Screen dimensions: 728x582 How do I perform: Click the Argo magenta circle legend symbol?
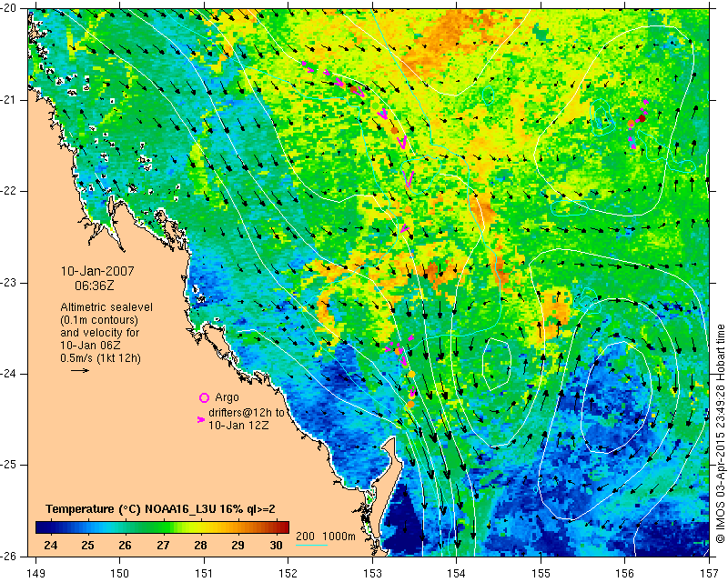204,397
